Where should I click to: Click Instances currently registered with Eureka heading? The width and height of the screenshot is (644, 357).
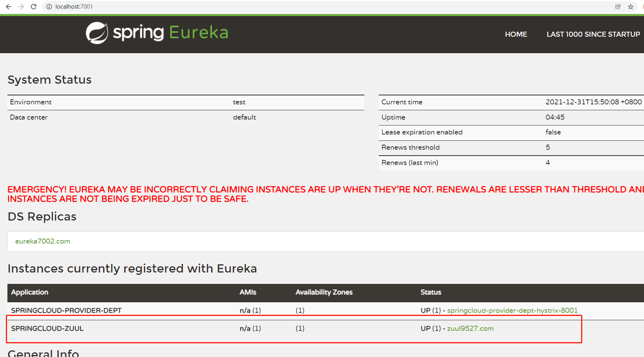(x=132, y=269)
